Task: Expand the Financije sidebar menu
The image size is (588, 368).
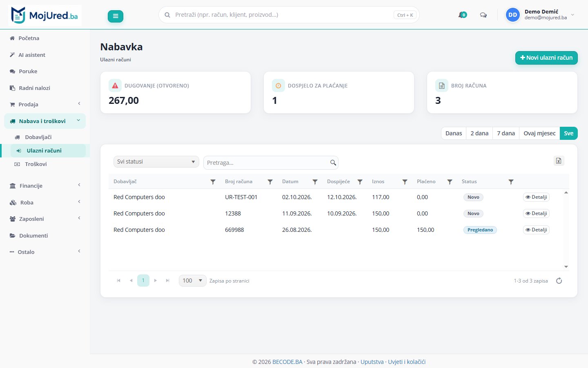Action: [x=45, y=186]
